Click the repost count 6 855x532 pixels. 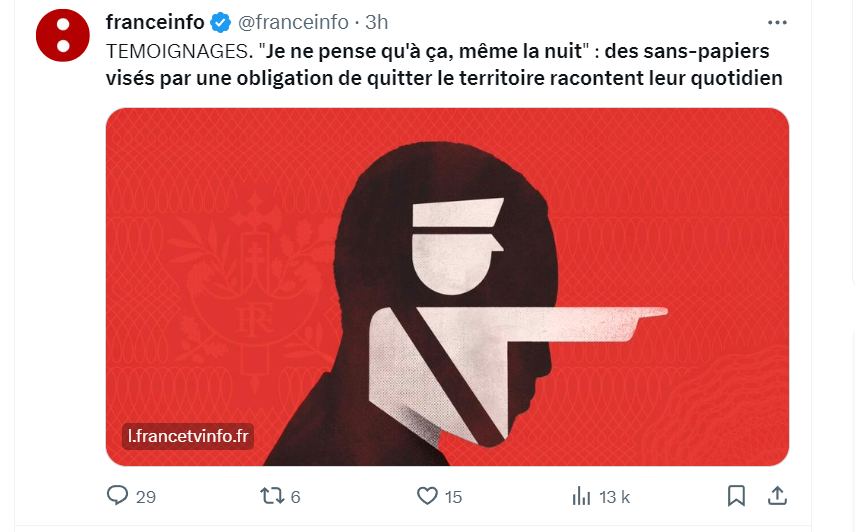(296, 497)
